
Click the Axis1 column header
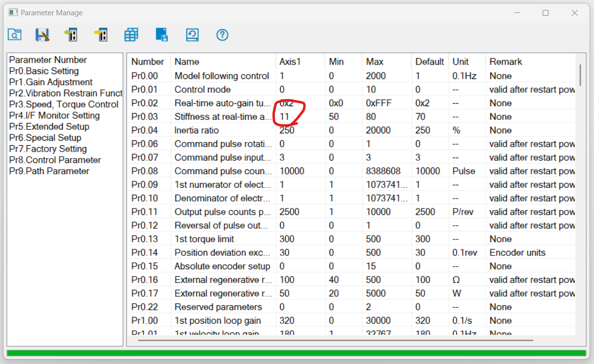point(290,62)
